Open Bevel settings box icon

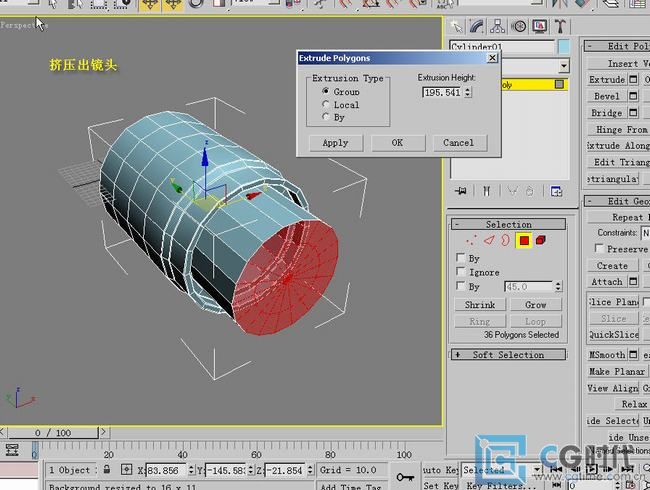click(x=633, y=96)
